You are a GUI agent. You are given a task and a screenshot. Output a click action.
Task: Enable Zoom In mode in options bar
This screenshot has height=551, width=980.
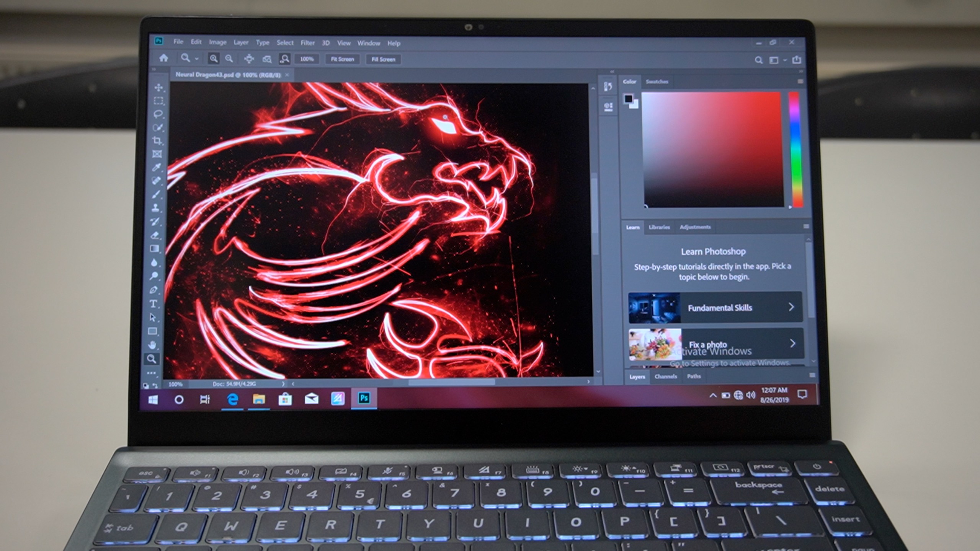[214, 59]
